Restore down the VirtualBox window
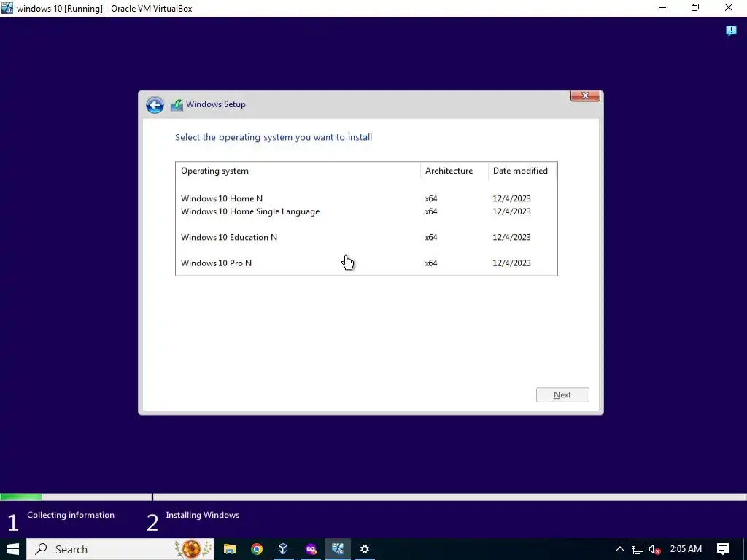Viewport: 747px width, 560px height. (695, 7)
